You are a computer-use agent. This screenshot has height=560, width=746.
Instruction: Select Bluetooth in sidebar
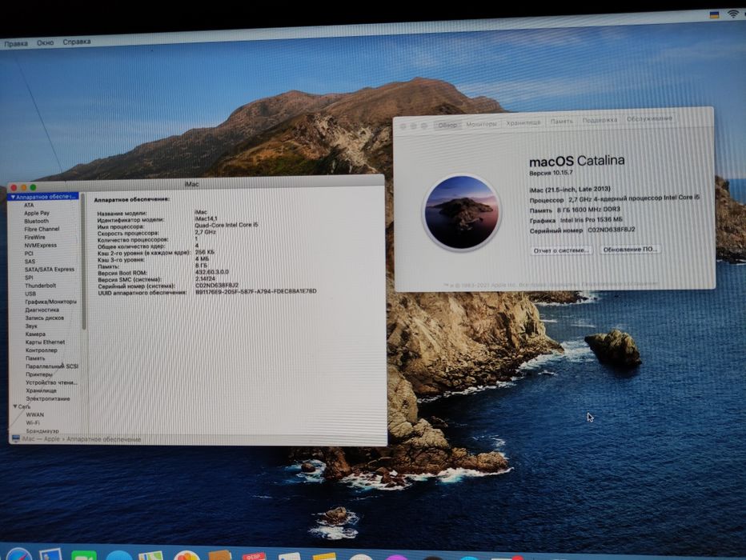[x=36, y=221]
